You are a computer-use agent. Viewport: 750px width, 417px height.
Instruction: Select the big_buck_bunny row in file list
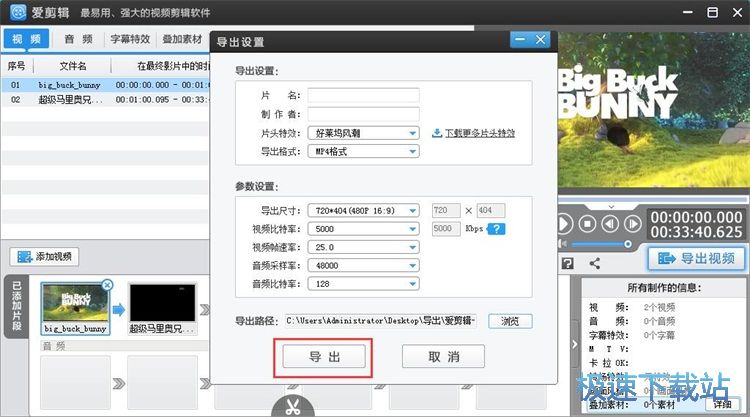point(106,85)
